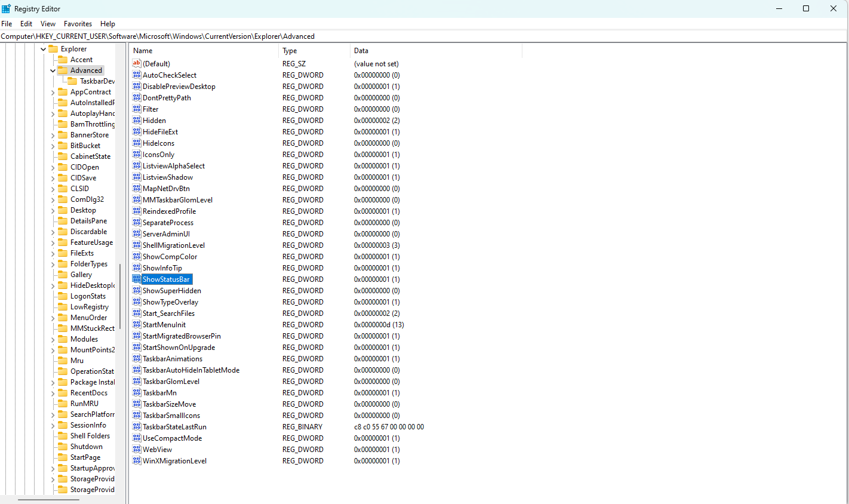Click the Hidden value icon

point(136,120)
